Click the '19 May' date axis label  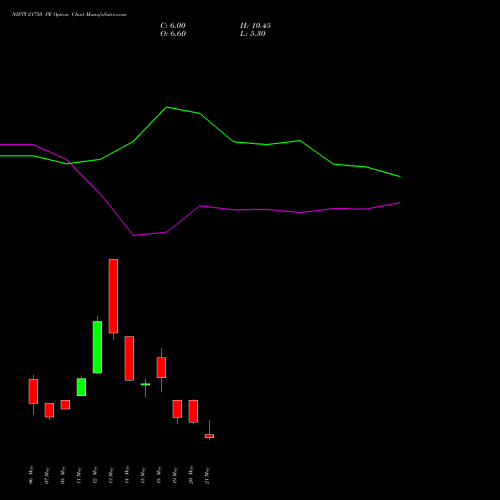pyautogui.click(x=175, y=475)
